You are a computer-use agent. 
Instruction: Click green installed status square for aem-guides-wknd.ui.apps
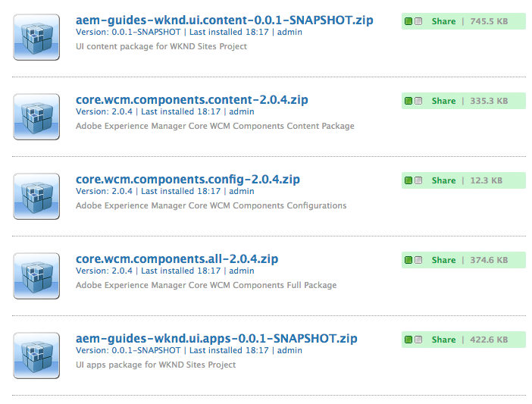[408, 340]
